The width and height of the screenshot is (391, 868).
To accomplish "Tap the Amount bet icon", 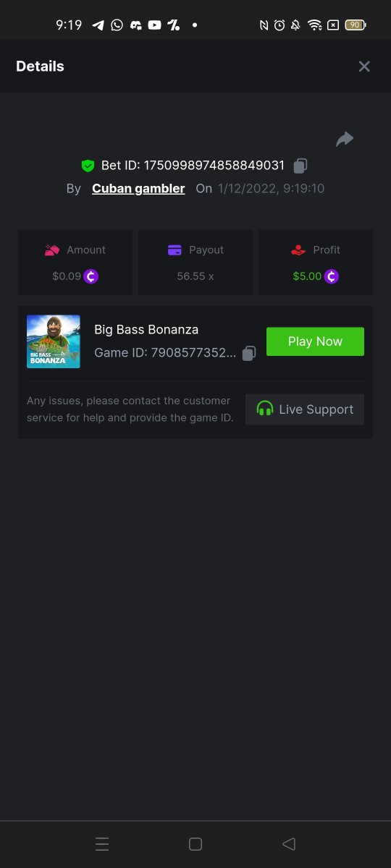I will [x=52, y=250].
